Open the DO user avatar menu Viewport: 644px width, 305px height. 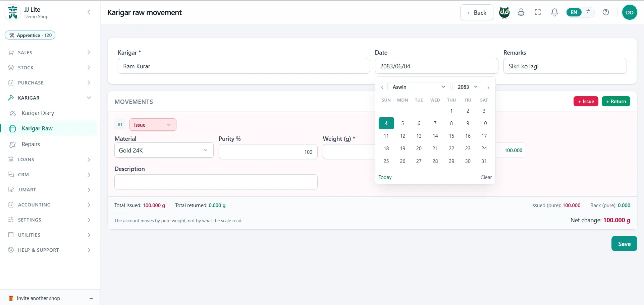point(630,12)
